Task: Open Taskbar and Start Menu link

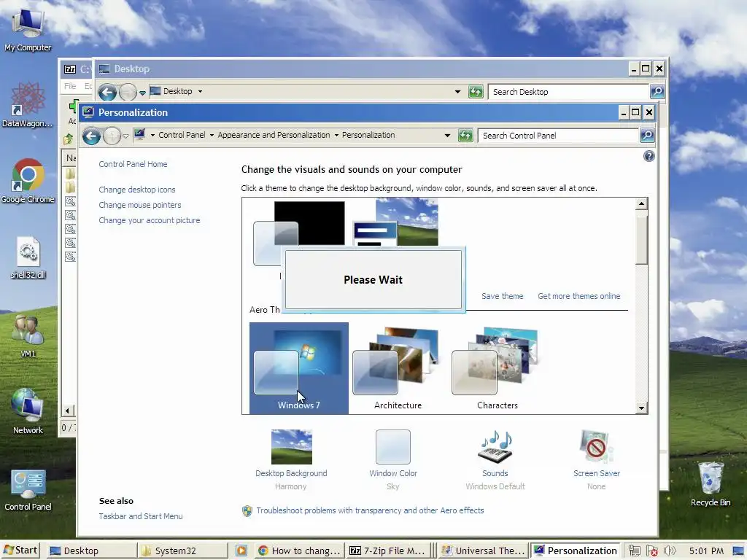Action: (x=141, y=516)
